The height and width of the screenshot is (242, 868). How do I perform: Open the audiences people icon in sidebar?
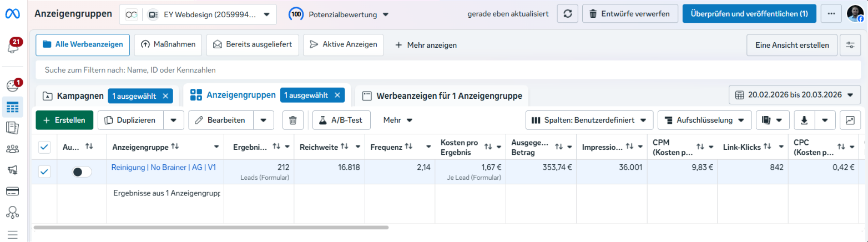click(13, 149)
